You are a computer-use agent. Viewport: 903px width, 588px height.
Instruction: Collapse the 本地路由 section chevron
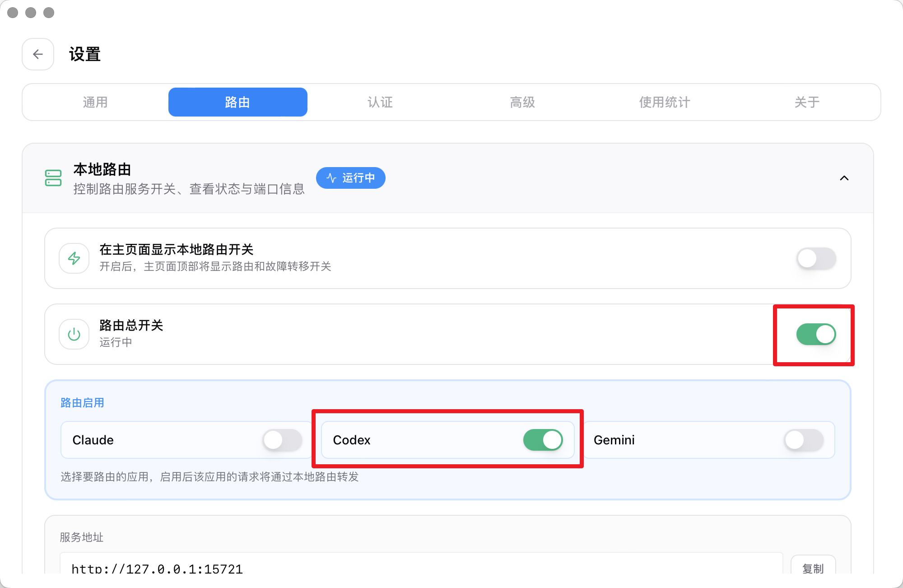844,178
